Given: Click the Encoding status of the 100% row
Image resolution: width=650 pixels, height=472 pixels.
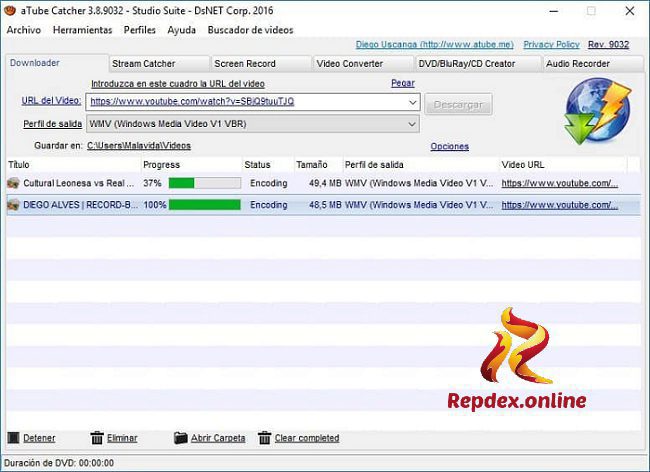Looking at the screenshot, I should tap(269, 205).
